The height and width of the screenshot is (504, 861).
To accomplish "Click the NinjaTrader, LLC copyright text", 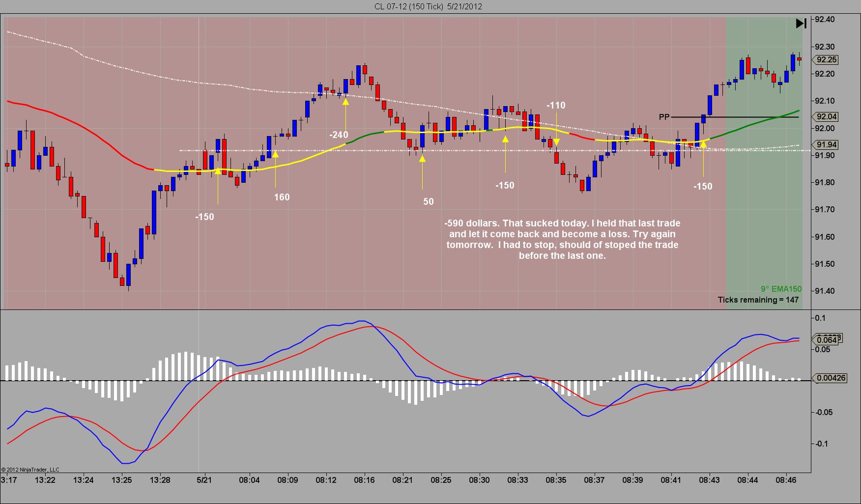I will 30,470.
